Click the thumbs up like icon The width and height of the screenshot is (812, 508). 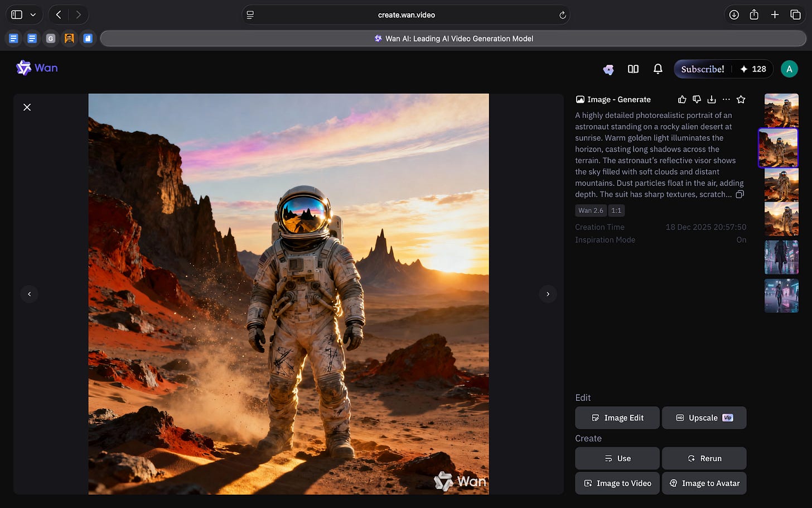[x=681, y=99]
